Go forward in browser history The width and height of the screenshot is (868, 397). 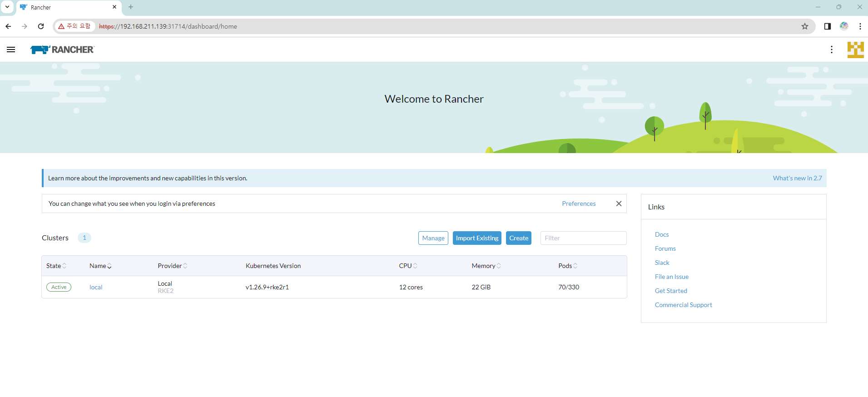click(x=25, y=26)
